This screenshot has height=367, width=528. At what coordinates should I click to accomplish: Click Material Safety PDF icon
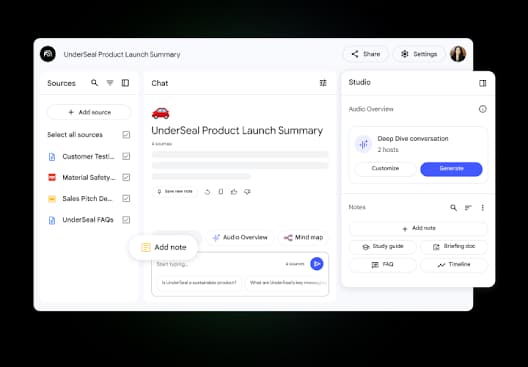click(52, 177)
